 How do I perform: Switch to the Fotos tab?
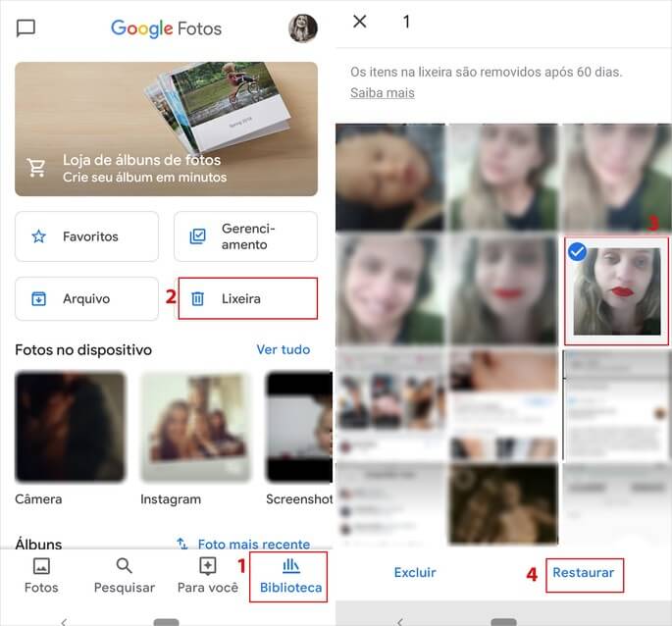coord(41,575)
